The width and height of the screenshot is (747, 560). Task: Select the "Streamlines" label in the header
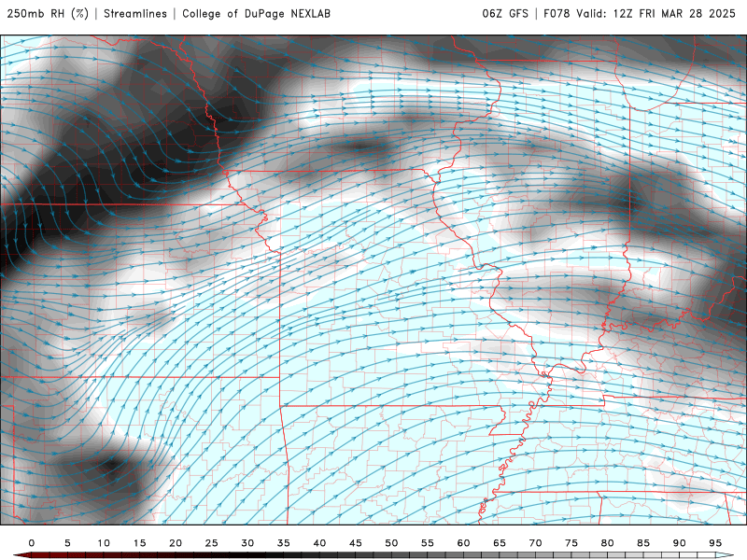[x=135, y=13]
